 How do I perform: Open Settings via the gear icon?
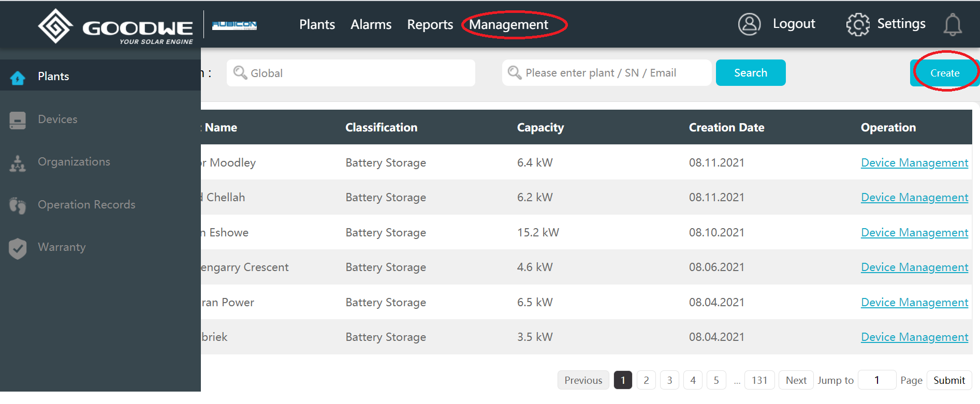tap(857, 24)
